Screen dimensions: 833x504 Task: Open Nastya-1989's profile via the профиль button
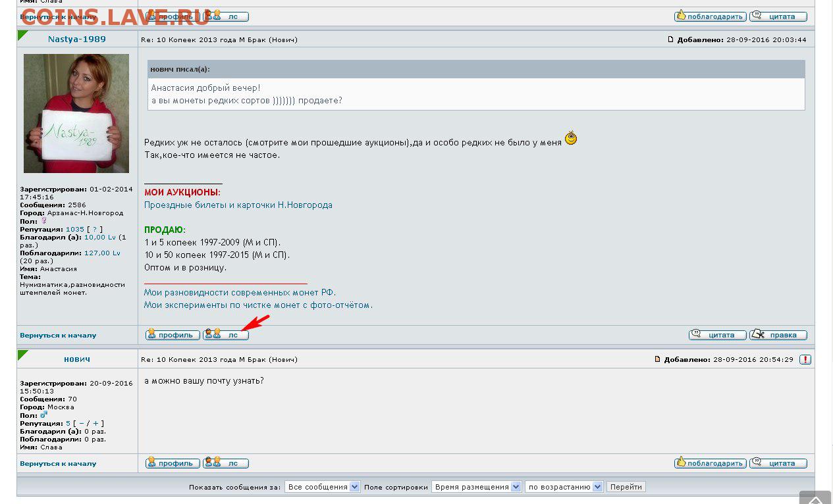(173, 335)
